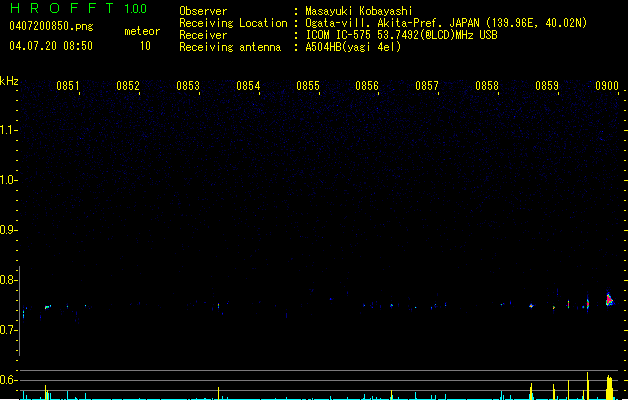Click the 0855 time axis marker

coord(308,86)
